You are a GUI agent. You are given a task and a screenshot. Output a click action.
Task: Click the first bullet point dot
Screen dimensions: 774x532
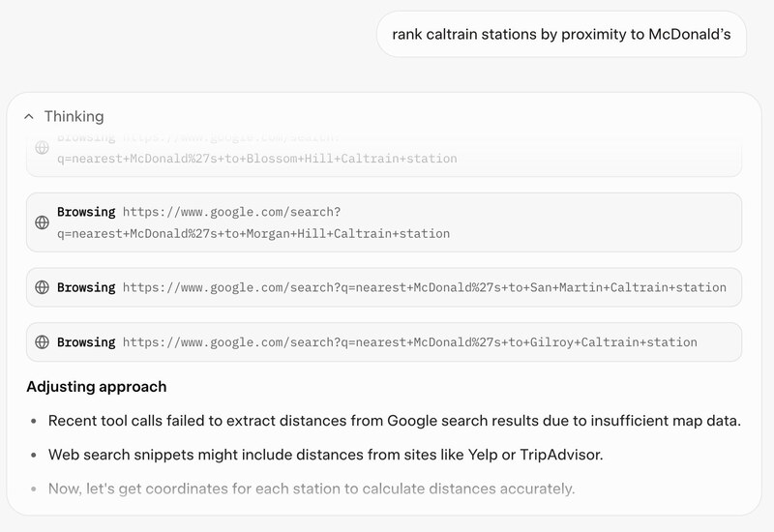[x=34, y=421]
